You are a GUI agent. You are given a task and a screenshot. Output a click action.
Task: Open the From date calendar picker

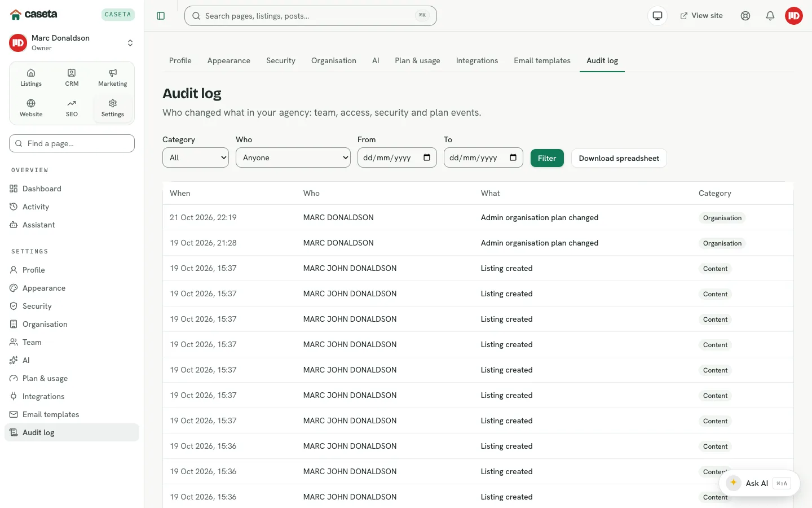tap(427, 157)
